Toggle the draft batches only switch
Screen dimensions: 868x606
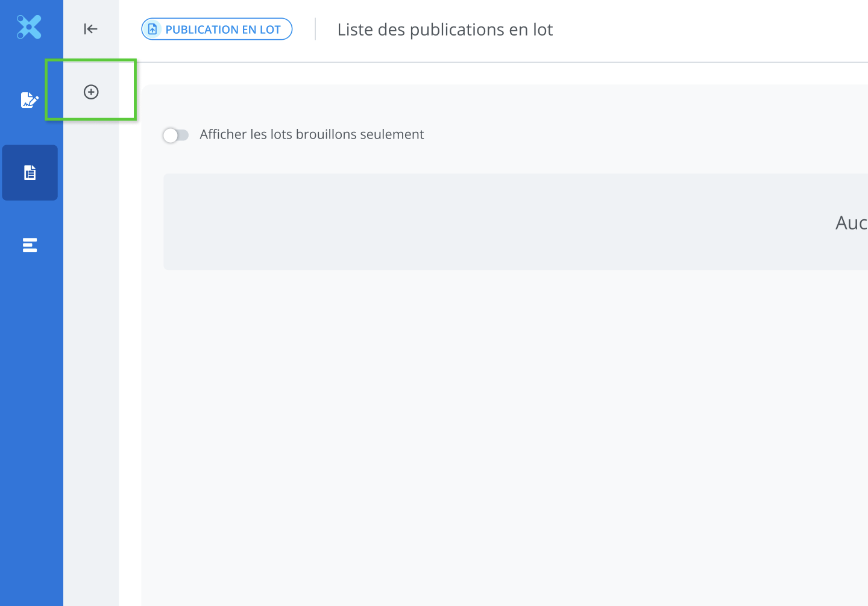(x=175, y=135)
